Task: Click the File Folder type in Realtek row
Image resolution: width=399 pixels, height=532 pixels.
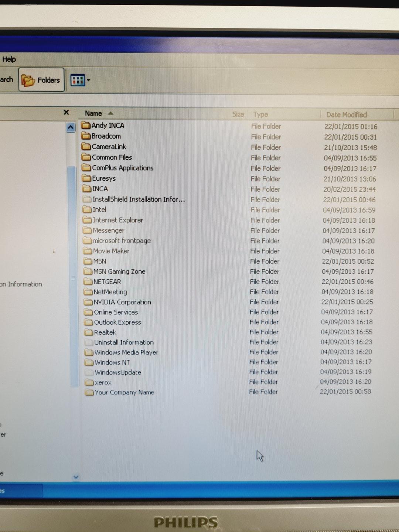Action: click(x=264, y=332)
